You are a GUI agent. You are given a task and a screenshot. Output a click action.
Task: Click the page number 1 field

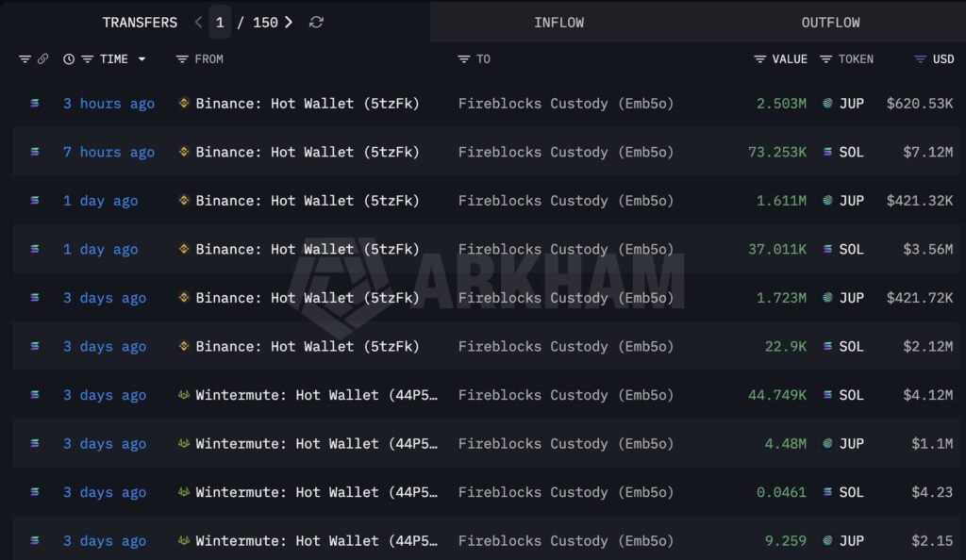click(220, 22)
